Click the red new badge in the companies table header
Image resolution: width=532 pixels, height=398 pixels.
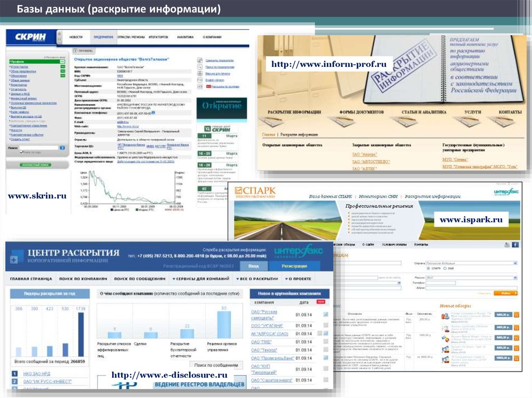[321, 301]
